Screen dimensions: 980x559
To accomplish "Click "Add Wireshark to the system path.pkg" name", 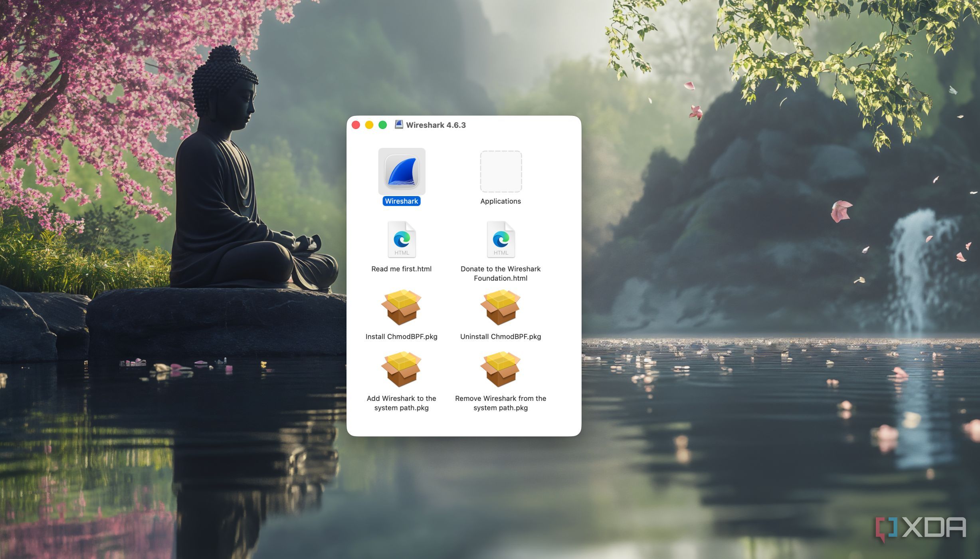I will (x=402, y=403).
